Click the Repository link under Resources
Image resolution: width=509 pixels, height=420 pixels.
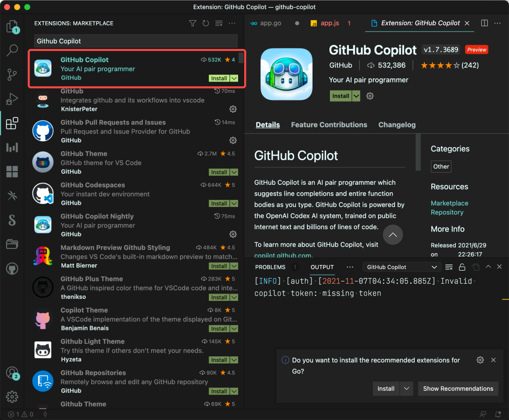[x=447, y=212]
